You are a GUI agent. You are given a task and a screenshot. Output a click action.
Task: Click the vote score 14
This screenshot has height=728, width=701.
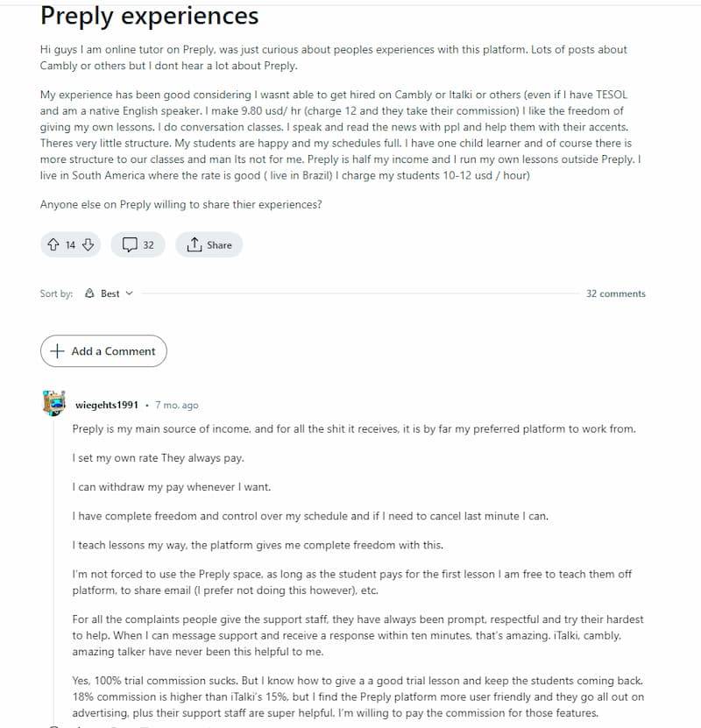70,244
